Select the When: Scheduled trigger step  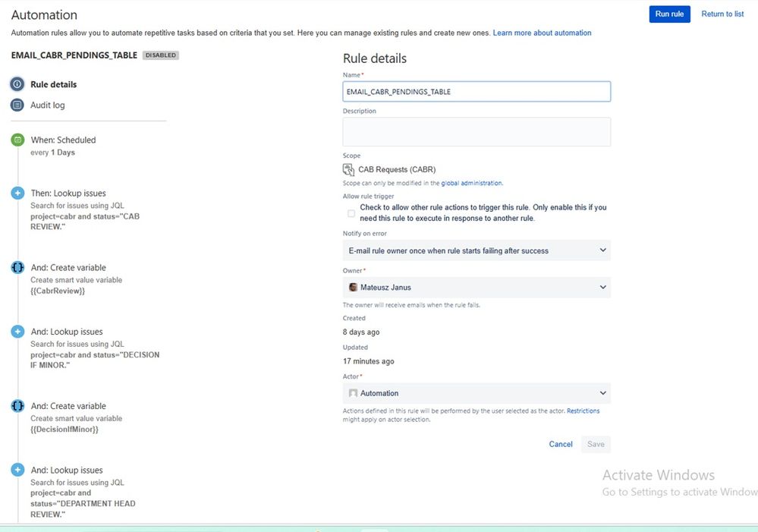tap(63, 146)
